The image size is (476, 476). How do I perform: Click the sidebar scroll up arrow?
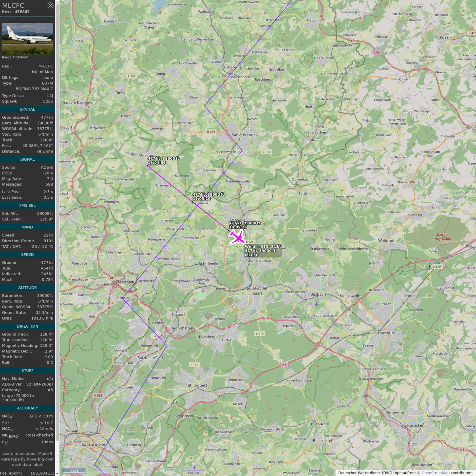pyautogui.click(x=57, y=2)
